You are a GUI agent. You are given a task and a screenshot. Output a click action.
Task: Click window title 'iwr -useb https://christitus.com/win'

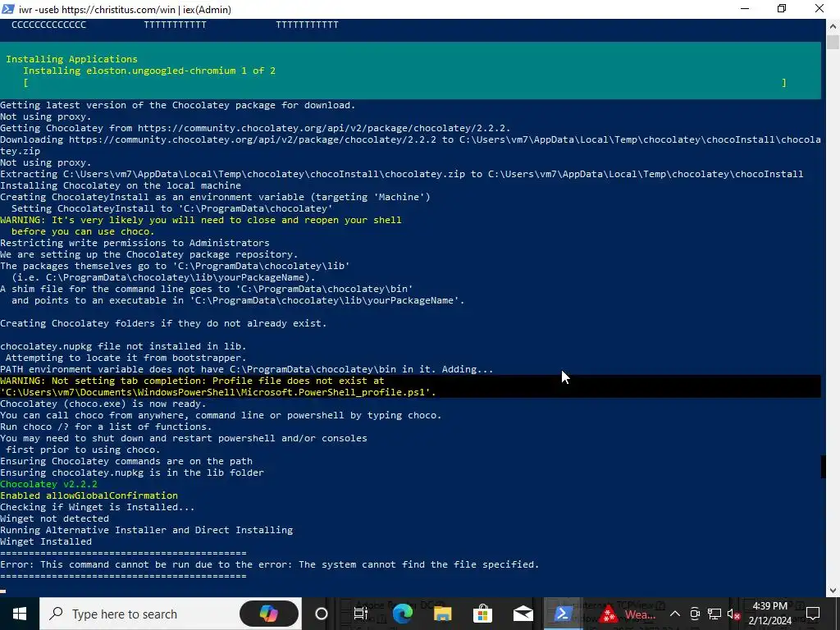pos(125,9)
